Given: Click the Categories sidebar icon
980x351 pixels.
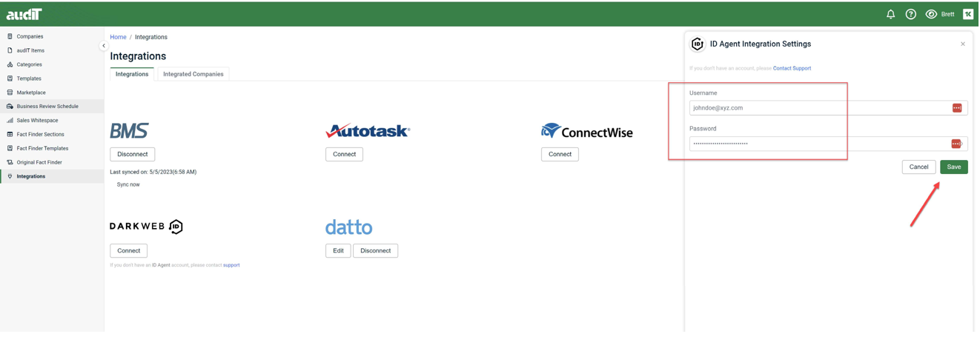Looking at the screenshot, I should pos(10,64).
